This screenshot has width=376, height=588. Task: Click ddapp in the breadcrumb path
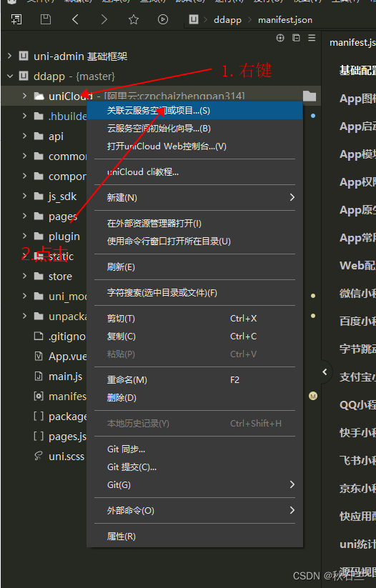click(227, 19)
